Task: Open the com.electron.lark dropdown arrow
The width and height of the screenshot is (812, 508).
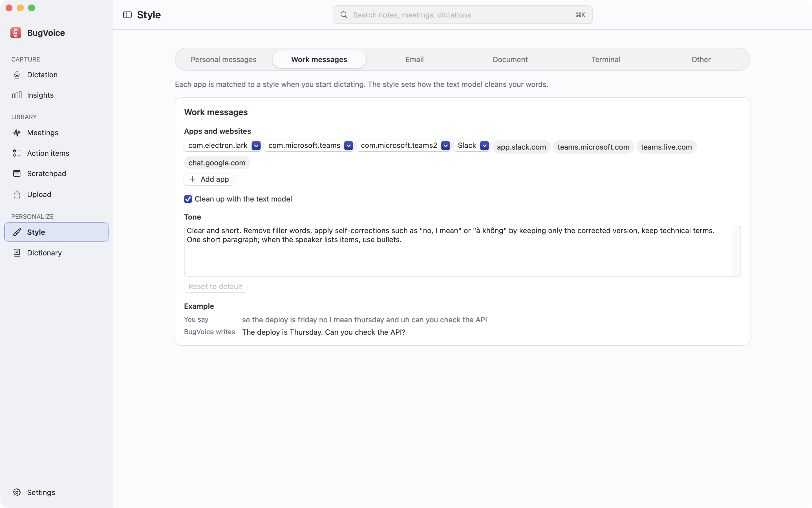Action: coord(256,145)
